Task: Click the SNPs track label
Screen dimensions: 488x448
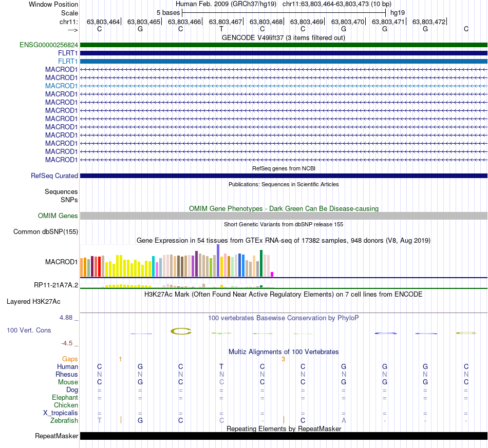Action: 69,200
